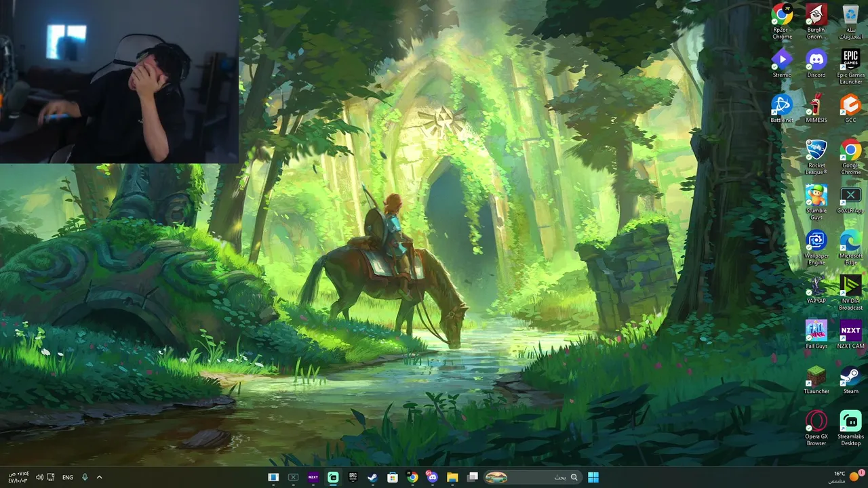Image resolution: width=868 pixels, height=488 pixels.
Task: Open the volume speaker tray icon
Action: point(39,477)
